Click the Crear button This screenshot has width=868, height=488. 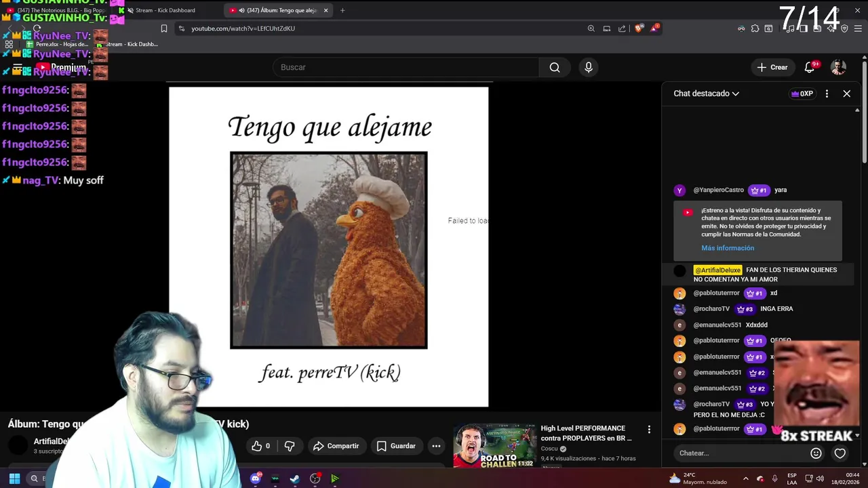772,67
